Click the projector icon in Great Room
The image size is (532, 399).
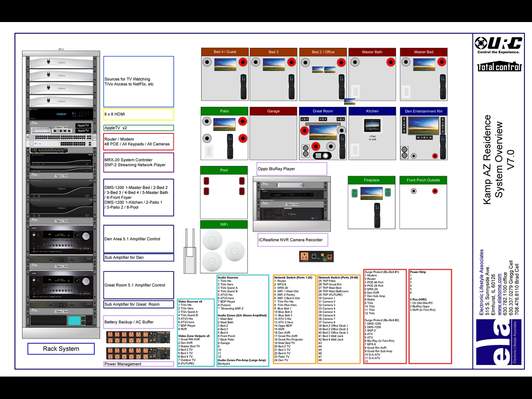tap(322, 155)
